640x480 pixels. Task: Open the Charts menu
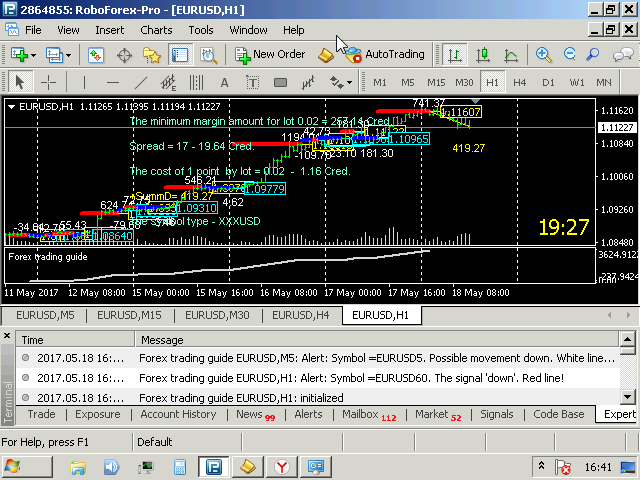(156, 30)
